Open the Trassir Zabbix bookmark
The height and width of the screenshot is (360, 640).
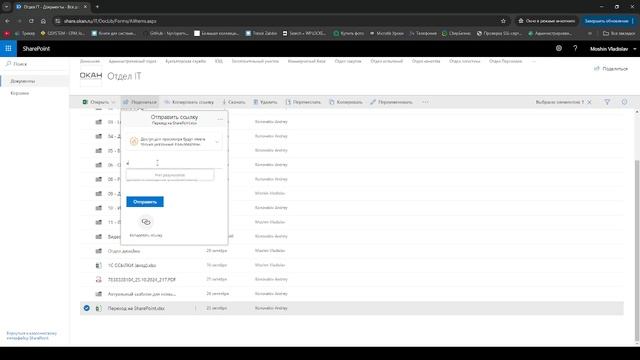click(x=261, y=33)
